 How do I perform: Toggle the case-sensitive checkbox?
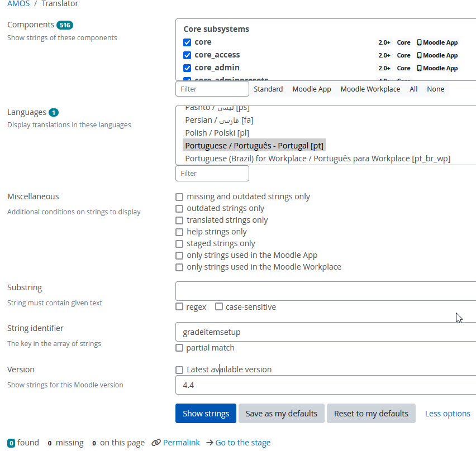pos(219,306)
